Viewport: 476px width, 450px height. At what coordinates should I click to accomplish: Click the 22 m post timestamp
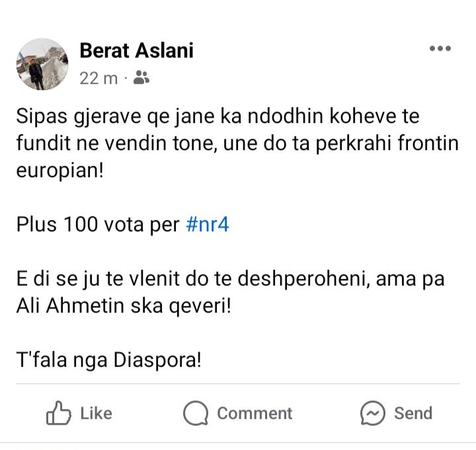click(x=98, y=78)
